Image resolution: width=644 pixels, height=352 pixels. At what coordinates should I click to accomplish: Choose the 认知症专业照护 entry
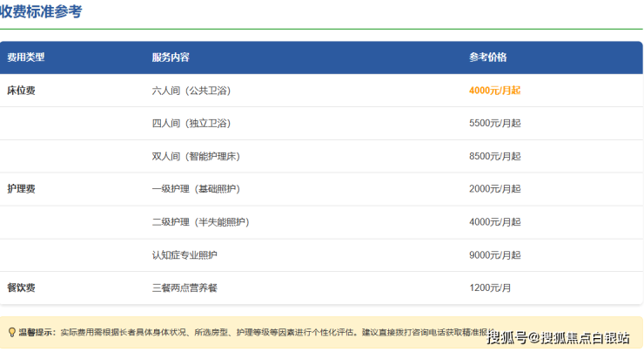[184, 255]
